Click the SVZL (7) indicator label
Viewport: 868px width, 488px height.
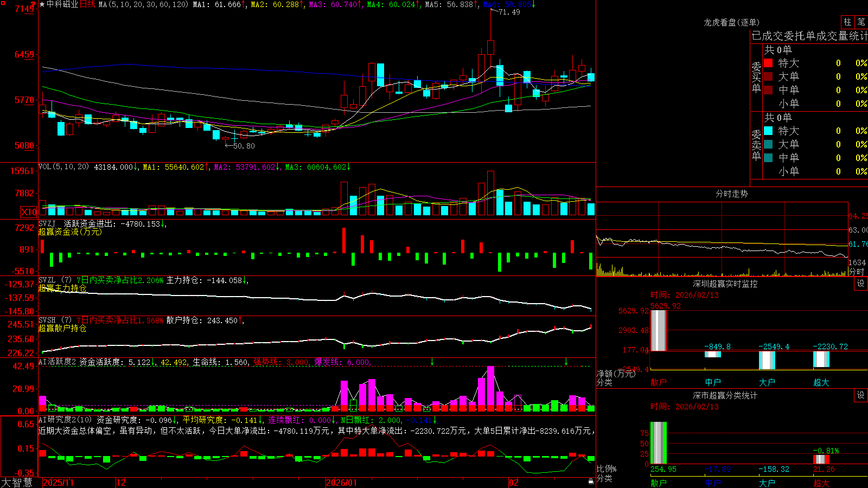pos(55,280)
